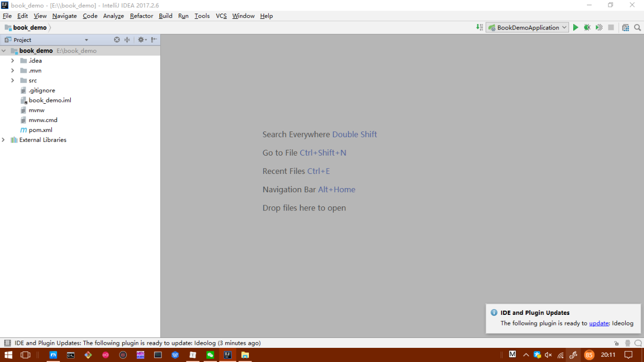
Task: Select the src folder row
Action: click(80, 81)
